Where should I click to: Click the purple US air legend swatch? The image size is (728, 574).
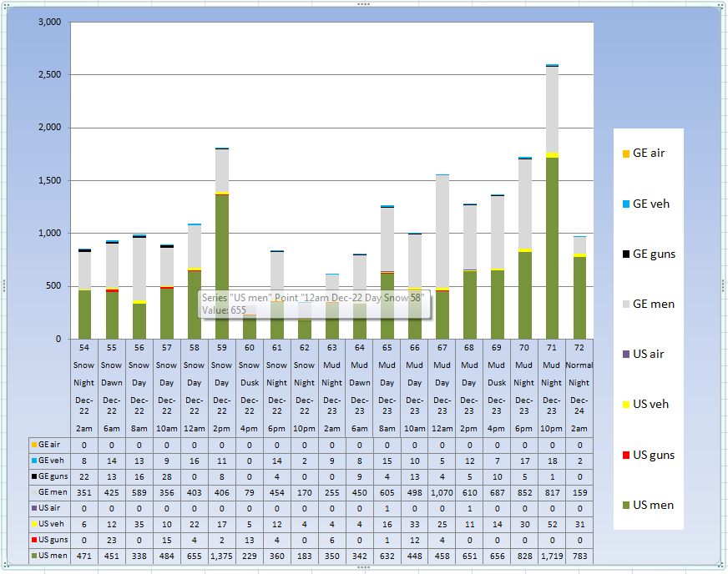(626, 354)
